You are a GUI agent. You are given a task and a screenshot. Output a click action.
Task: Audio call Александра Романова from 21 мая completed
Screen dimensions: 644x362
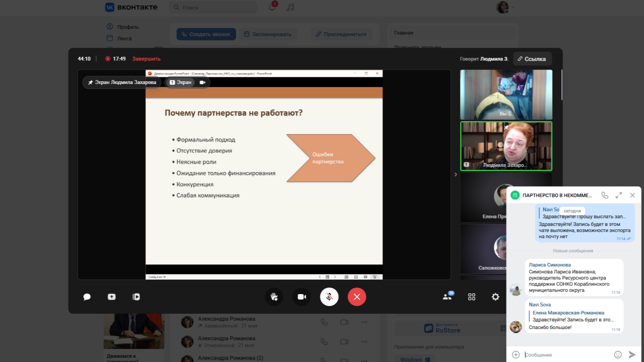coord(324,322)
